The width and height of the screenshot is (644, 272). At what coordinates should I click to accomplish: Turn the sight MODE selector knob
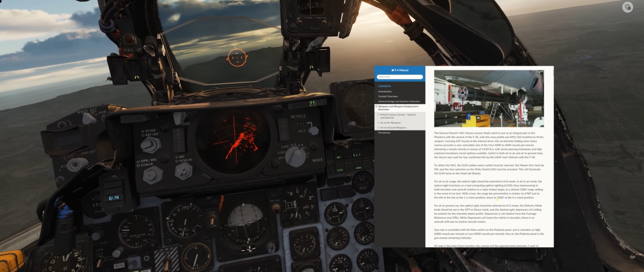pos(295,156)
